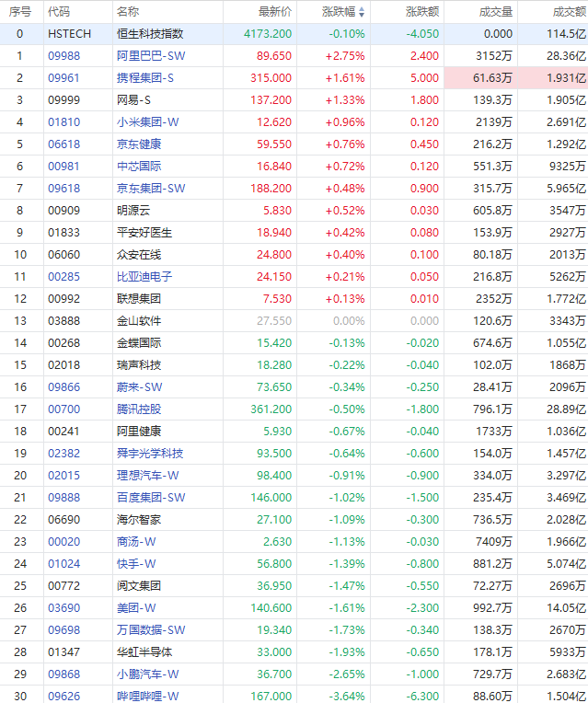Sort by 最新价 column header
Screen dimensions: 588x703
point(275,12)
